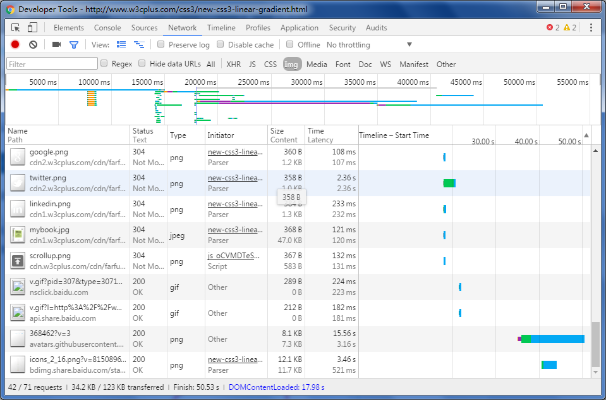Open the new-css3 initiator link for twitter.png

(235, 178)
